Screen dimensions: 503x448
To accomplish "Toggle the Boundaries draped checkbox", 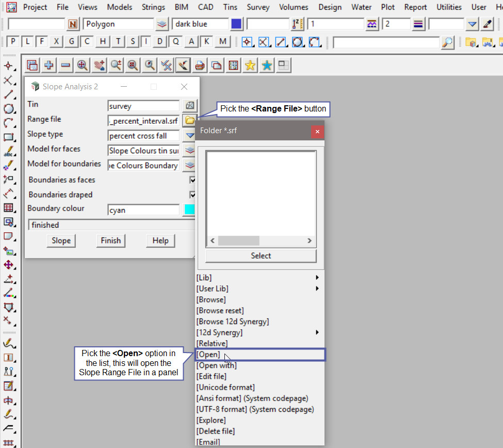I will 193,195.
